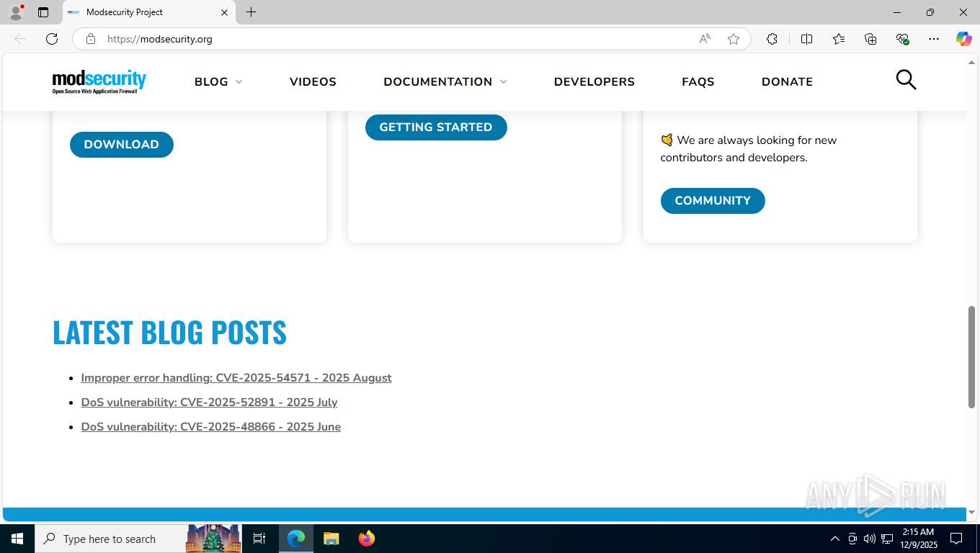Activate the Read aloud icon
The height and width of the screenshot is (553, 980).
(705, 39)
